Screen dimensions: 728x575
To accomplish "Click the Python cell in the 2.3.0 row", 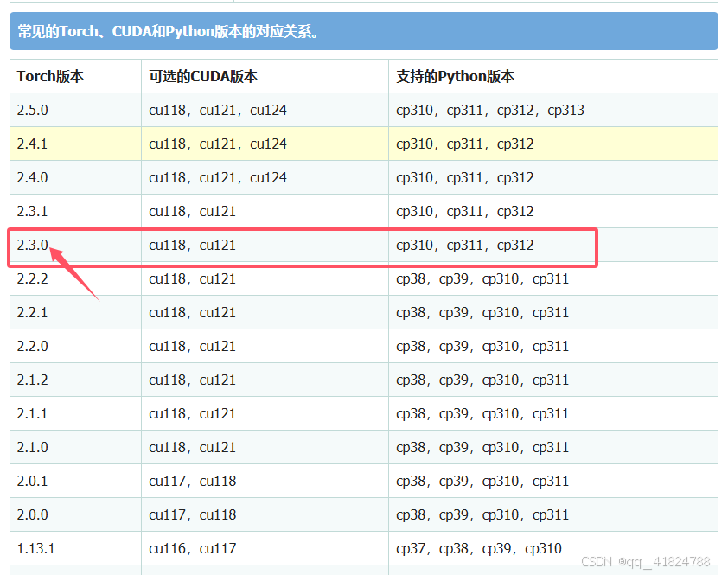I will [553, 245].
